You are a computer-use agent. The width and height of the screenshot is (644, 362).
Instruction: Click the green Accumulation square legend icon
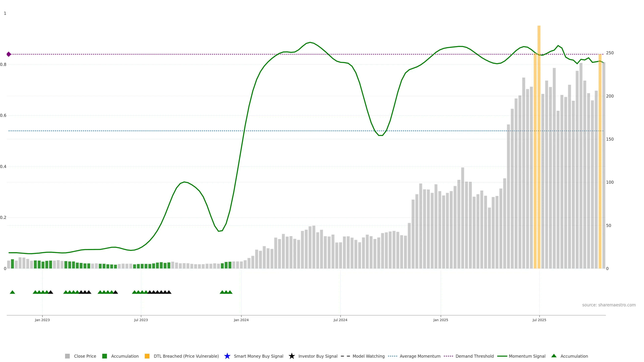click(104, 356)
